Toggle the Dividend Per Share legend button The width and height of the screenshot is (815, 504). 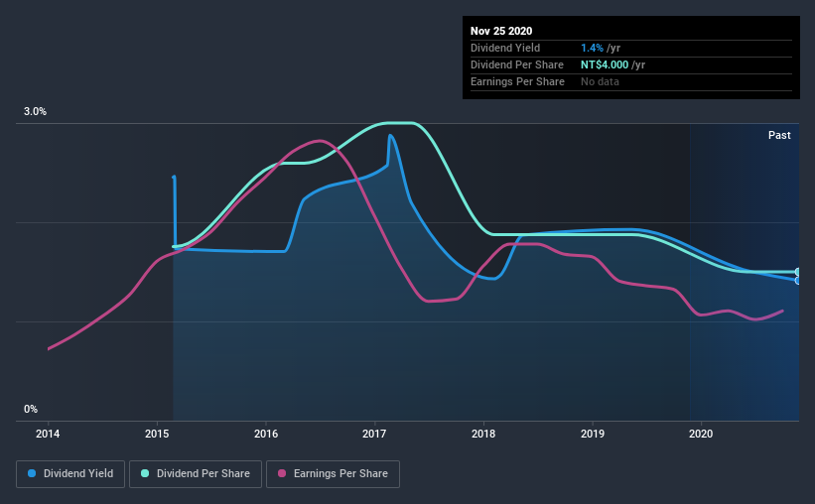[196, 474]
